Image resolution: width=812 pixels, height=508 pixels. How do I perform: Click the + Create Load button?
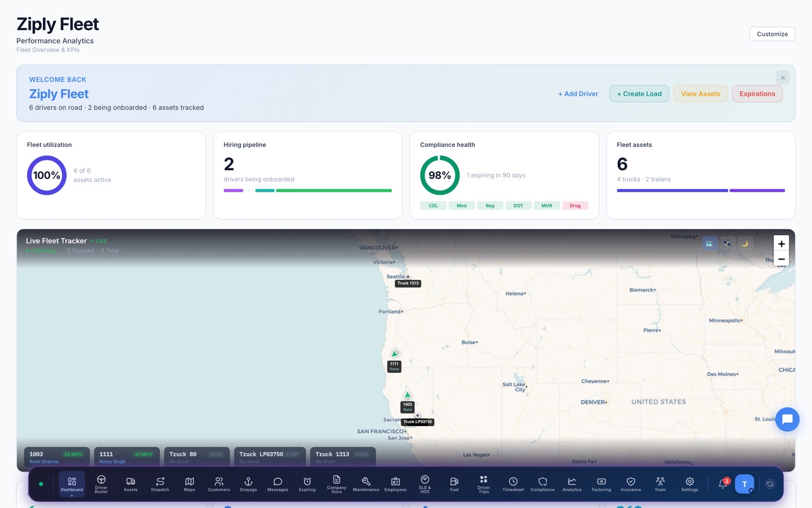[x=639, y=93]
